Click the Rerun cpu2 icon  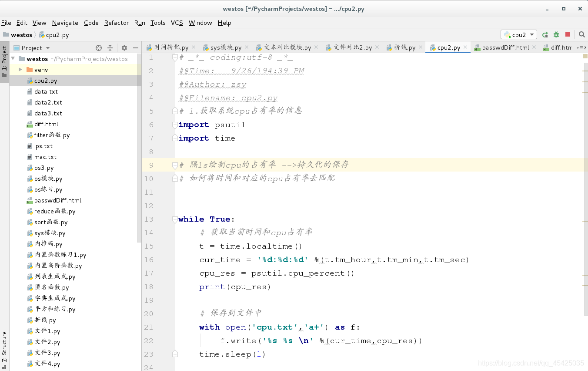[545, 35]
